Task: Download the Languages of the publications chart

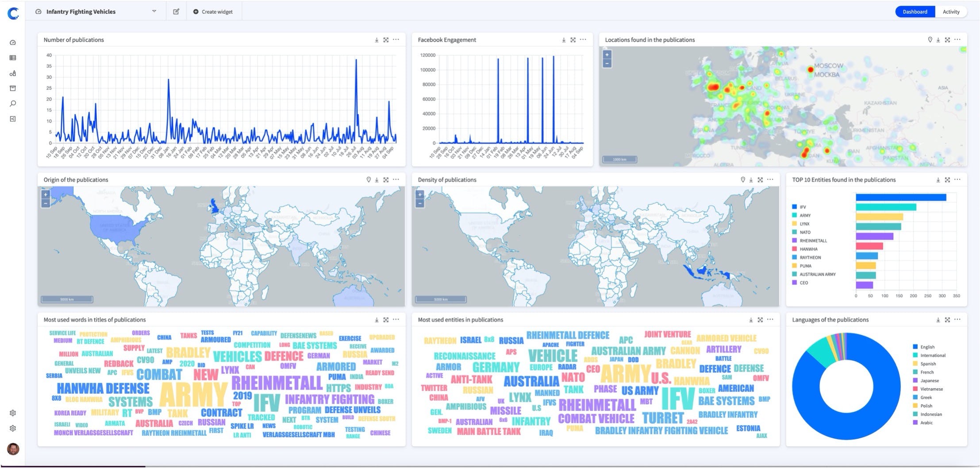Action: point(938,320)
